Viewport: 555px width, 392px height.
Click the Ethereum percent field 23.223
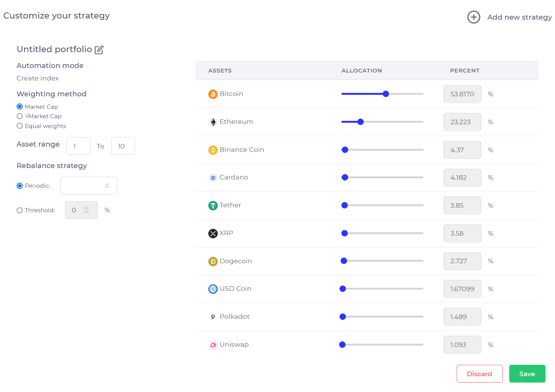pyautogui.click(x=462, y=122)
